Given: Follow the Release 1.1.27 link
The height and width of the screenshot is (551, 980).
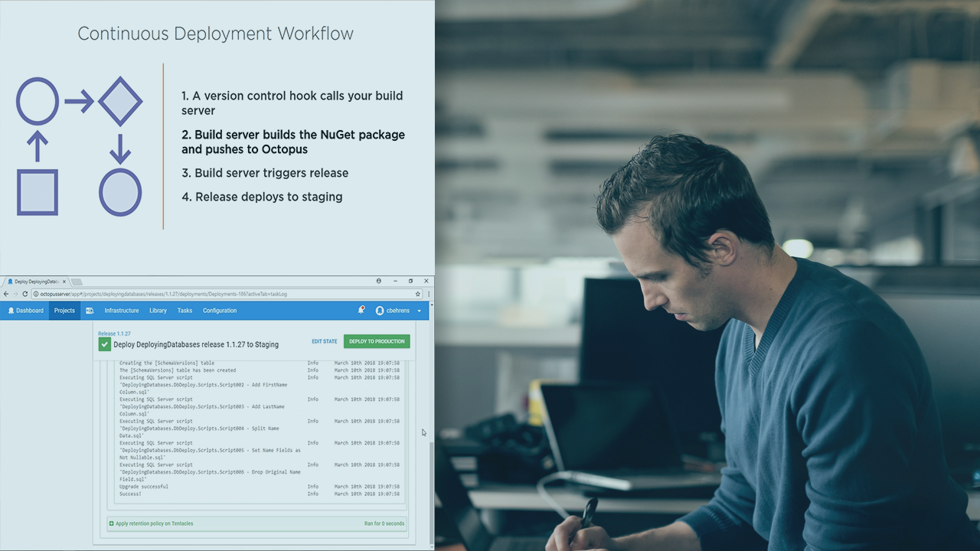Looking at the screenshot, I should tap(114, 334).
